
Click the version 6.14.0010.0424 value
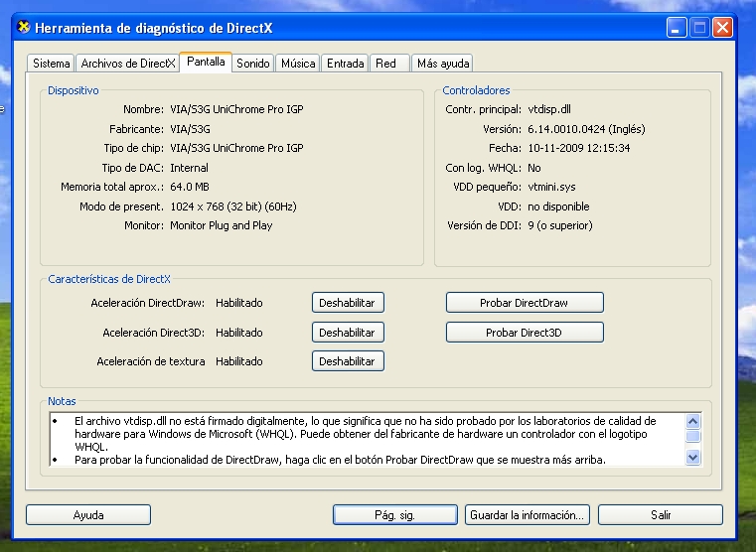point(586,129)
